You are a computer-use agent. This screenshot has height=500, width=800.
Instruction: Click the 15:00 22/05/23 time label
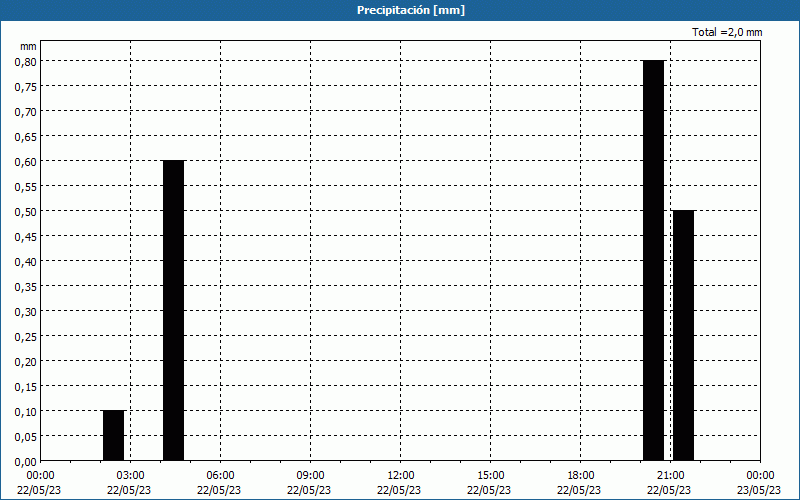(489, 483)
